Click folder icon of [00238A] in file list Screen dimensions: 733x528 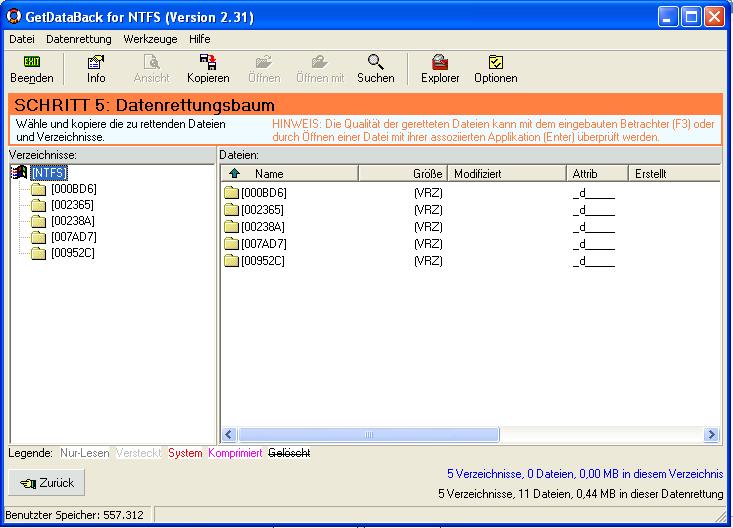point(231,227)
